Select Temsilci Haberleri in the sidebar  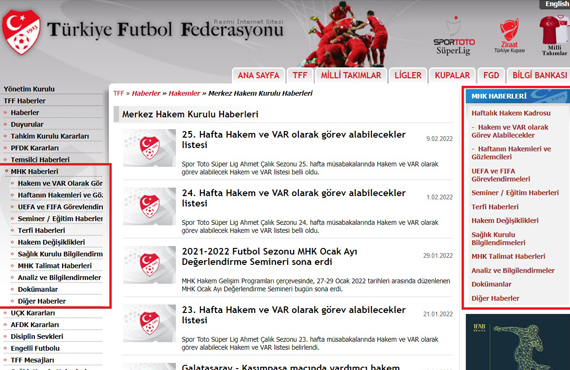tap(40, 160)
